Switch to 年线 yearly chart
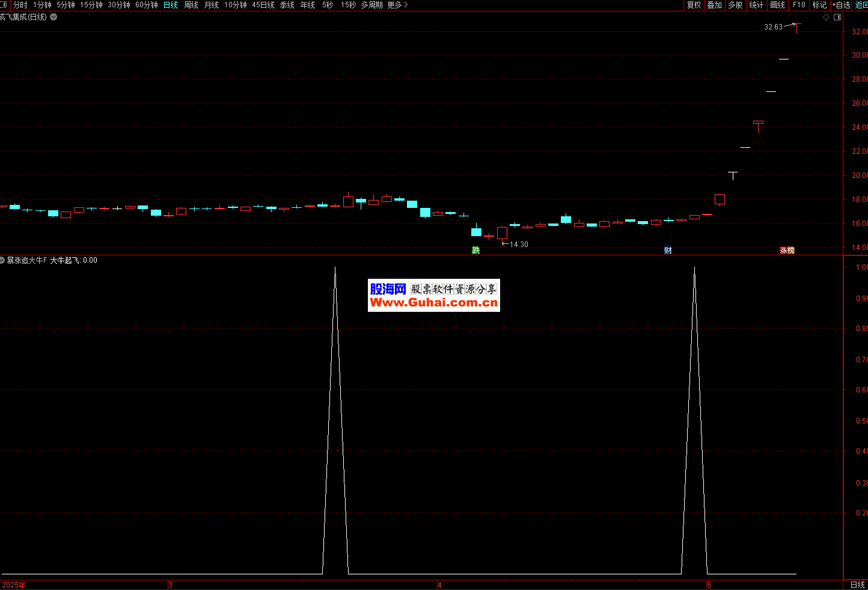This screenshot has width=868, height=590. (308, 5)
